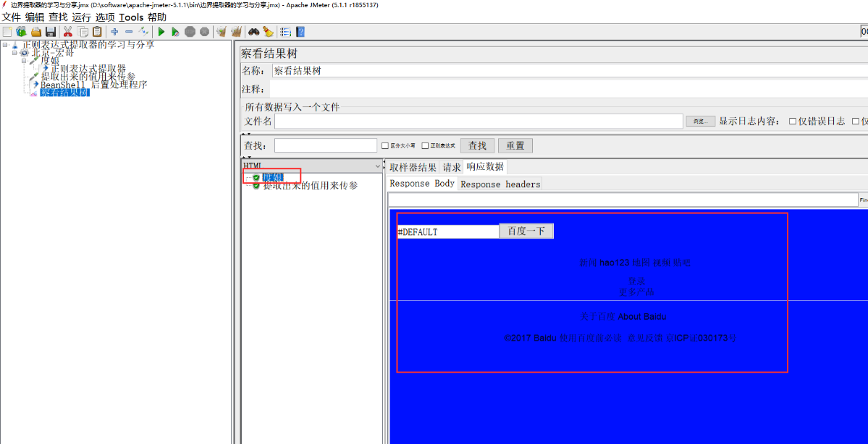Switch to the 取样器结果 tab

[413, 168]
